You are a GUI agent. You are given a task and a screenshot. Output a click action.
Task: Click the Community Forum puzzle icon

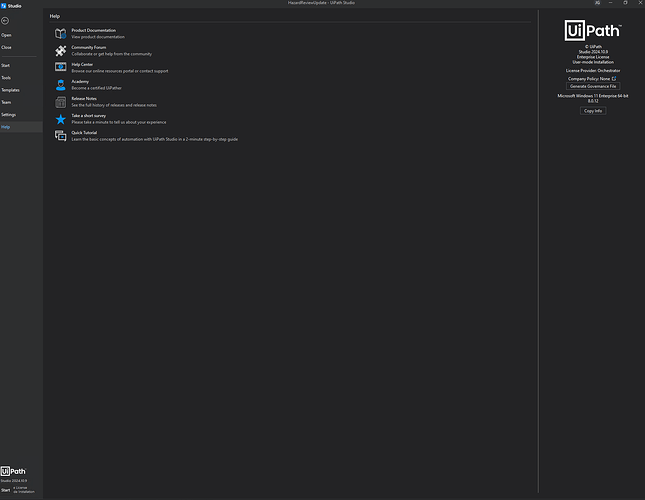click(60, 51)
